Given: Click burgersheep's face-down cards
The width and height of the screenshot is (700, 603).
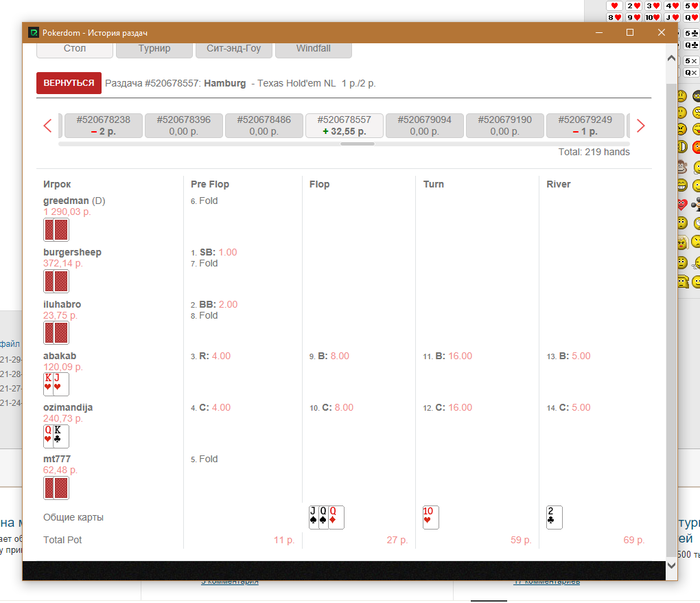Looking at the screenshot, I should (x=56, y=281).
